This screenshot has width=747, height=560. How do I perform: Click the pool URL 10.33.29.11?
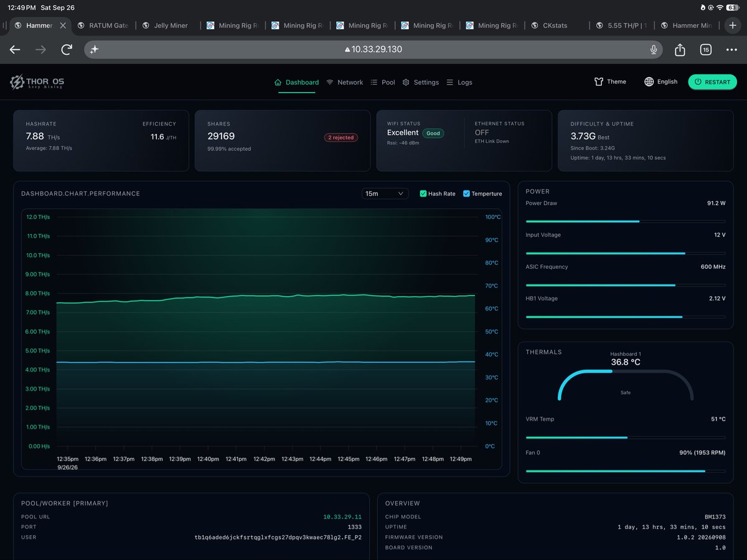342,517
